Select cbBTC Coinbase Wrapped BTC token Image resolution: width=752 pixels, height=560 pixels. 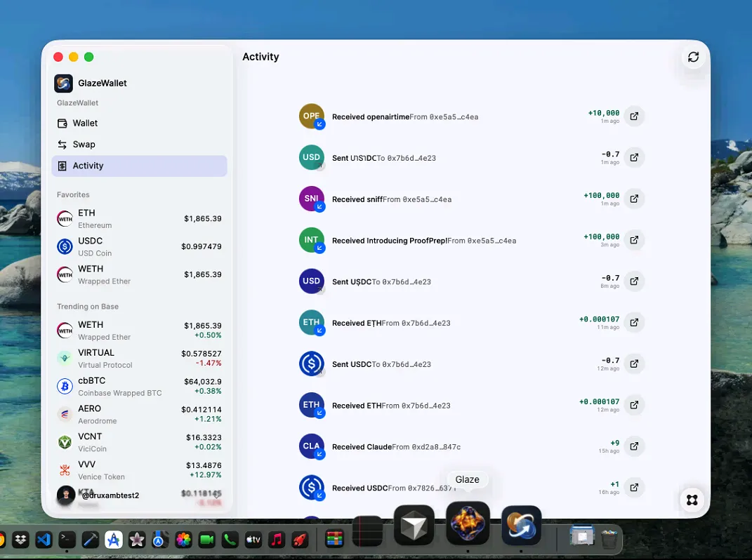coord(139,387)
